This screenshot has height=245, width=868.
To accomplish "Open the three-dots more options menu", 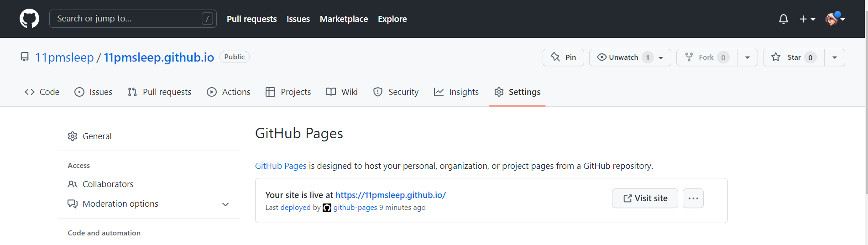I will pos(693,198).
